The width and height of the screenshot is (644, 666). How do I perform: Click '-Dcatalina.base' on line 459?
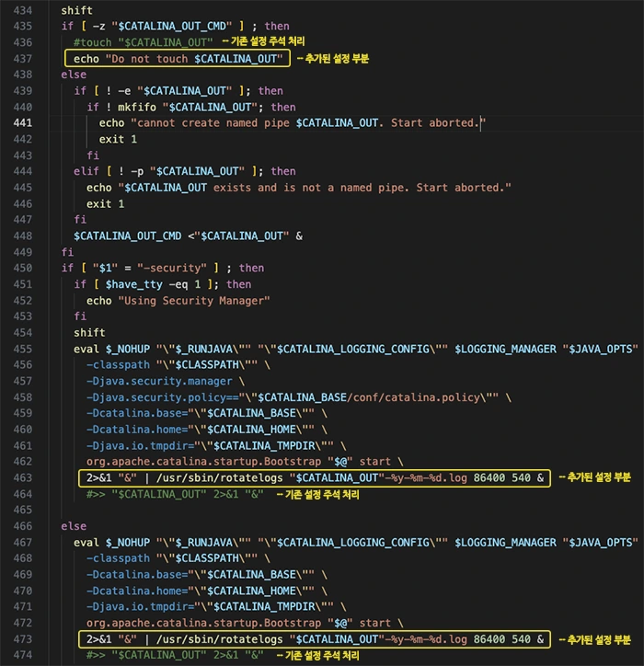(133, 414)
